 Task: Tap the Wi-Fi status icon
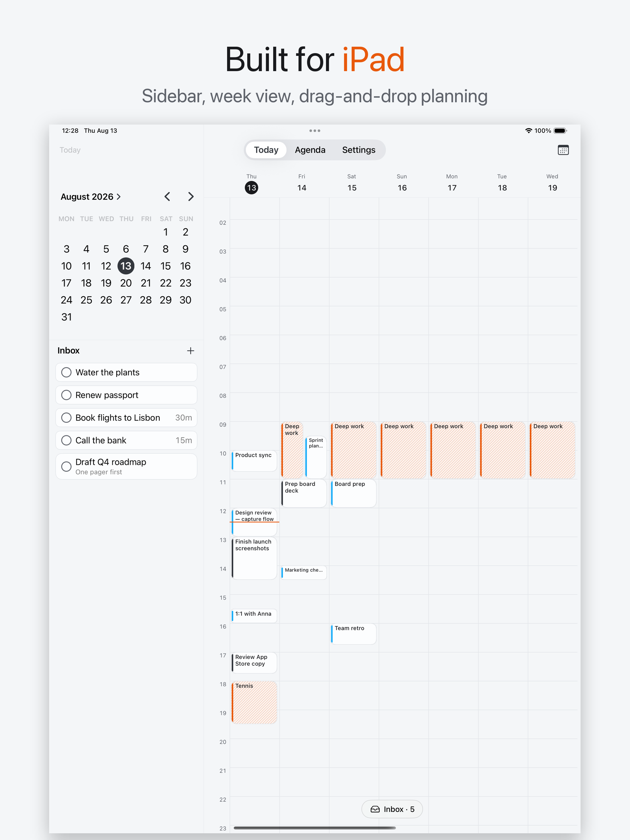(528, 131)
